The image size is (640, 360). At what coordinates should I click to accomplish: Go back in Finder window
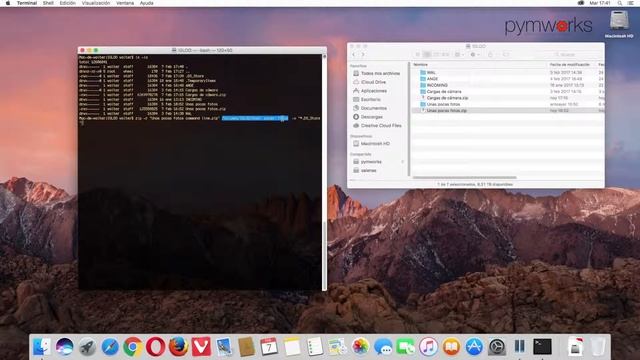[354, 54]
